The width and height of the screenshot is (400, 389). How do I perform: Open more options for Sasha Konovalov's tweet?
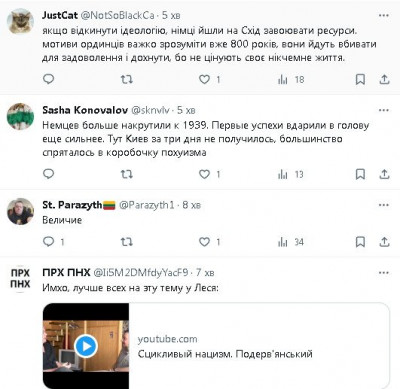point(384,110)
